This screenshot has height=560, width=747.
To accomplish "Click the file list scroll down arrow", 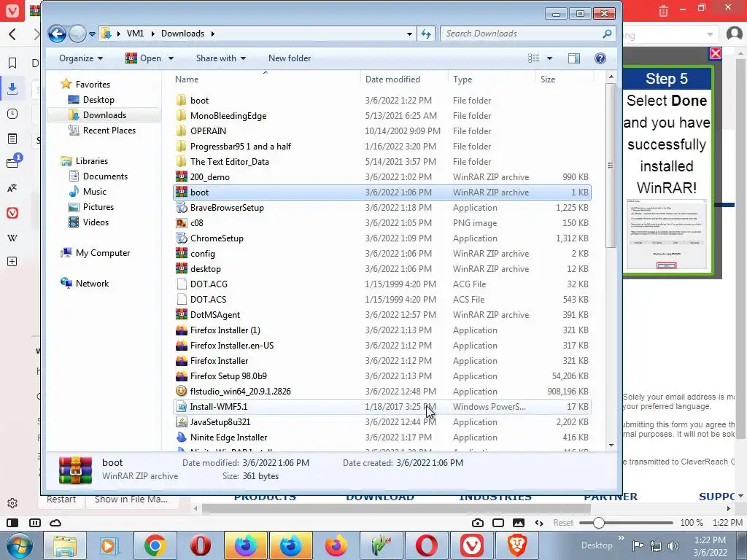I will [611, 446].
